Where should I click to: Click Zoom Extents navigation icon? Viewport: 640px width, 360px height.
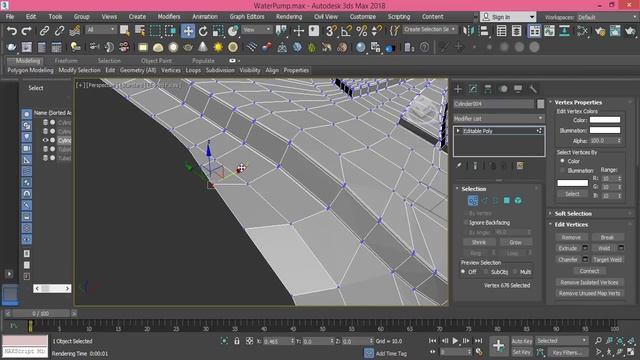click(620, 340)
